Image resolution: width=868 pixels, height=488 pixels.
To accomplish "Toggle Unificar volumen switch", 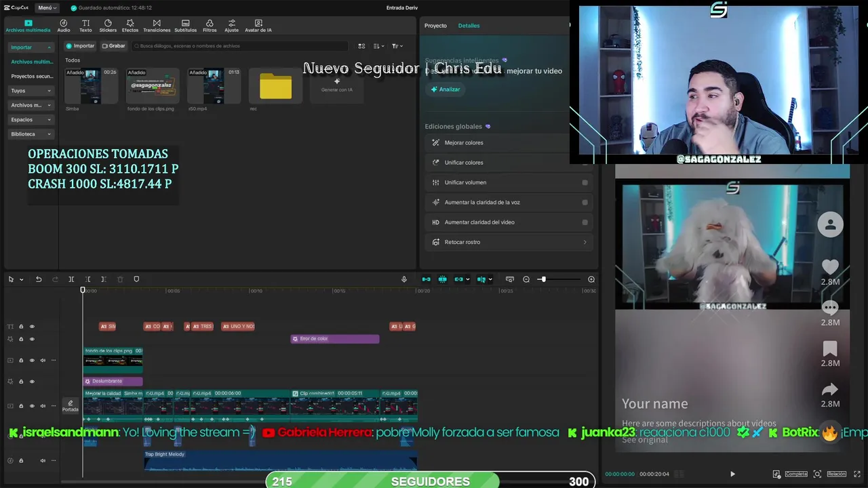I will [x=585, y=182].
